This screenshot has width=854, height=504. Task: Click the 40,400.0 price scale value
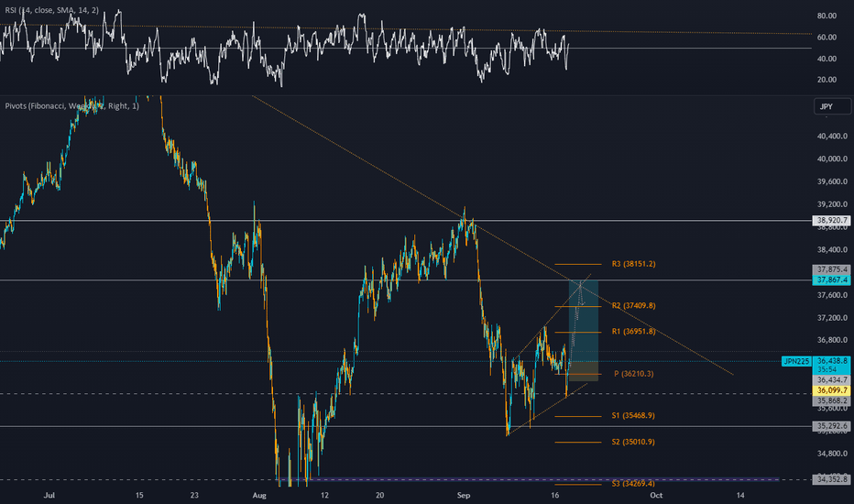832,137
